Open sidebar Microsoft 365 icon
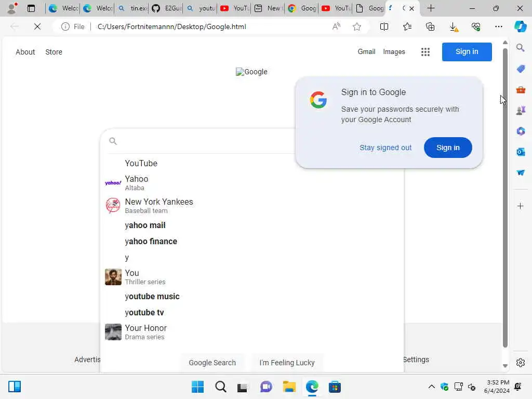This screenshot has width=532, height=399. pyautogui.click(x=521, y=131)
